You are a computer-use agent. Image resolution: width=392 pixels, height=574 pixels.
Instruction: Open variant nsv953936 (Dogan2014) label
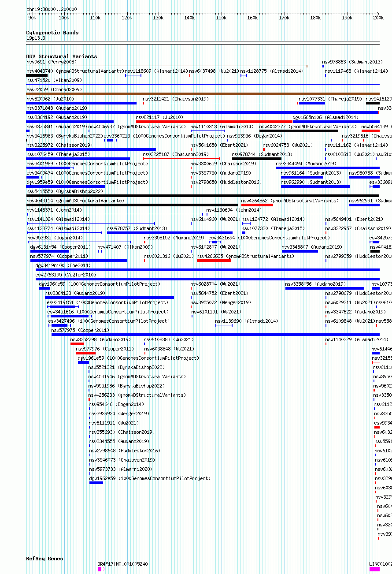point(255,136)
